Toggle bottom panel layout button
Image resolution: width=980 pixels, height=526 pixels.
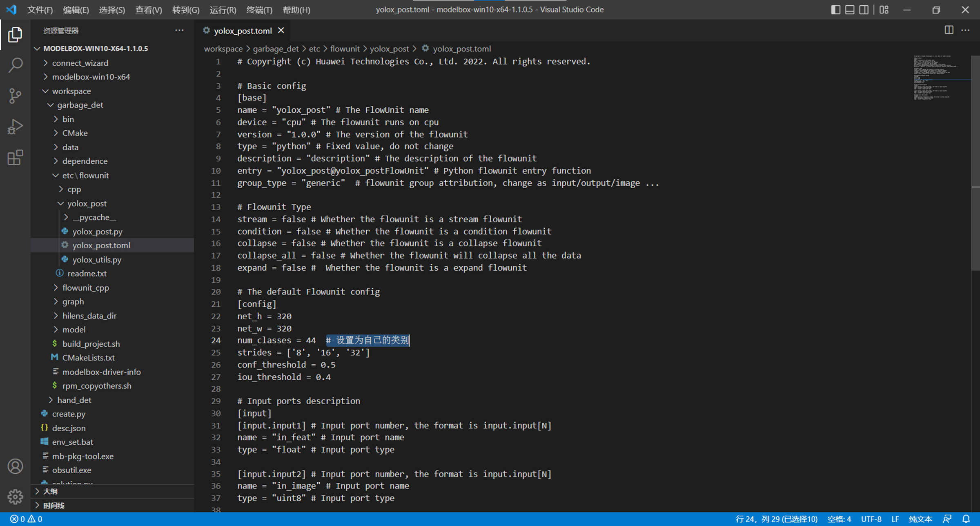(850, 10)
